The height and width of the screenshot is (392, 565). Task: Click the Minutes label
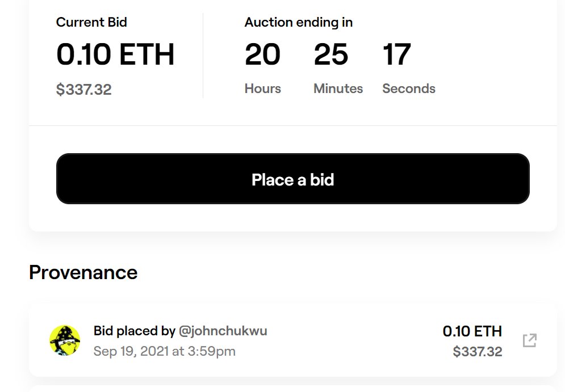pyautogui.click(x=338, y=88)
